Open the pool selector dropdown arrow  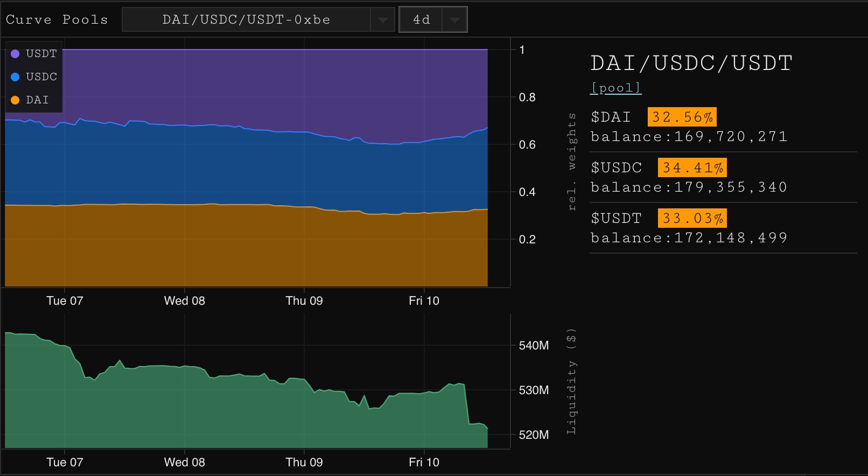pos(383,20)
